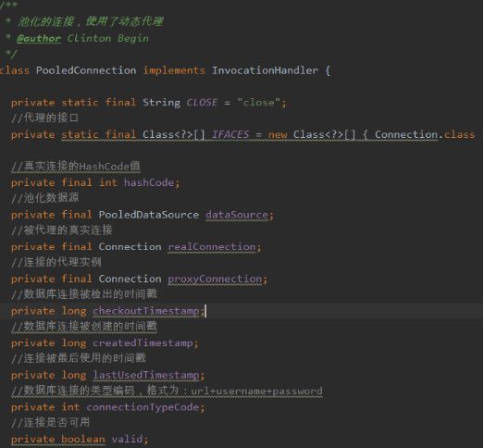
Task: Click the "close" string literal
Action: click(x=259, y=103)
